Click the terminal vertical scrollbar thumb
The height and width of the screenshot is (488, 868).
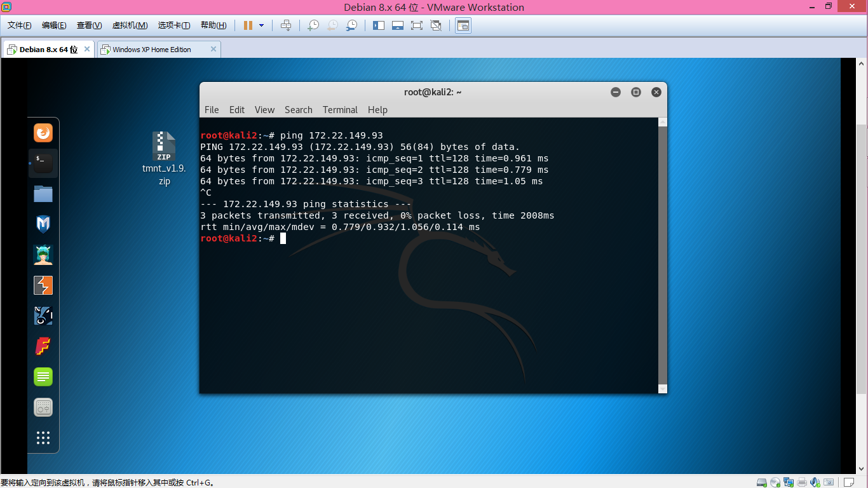pos(663,255)
